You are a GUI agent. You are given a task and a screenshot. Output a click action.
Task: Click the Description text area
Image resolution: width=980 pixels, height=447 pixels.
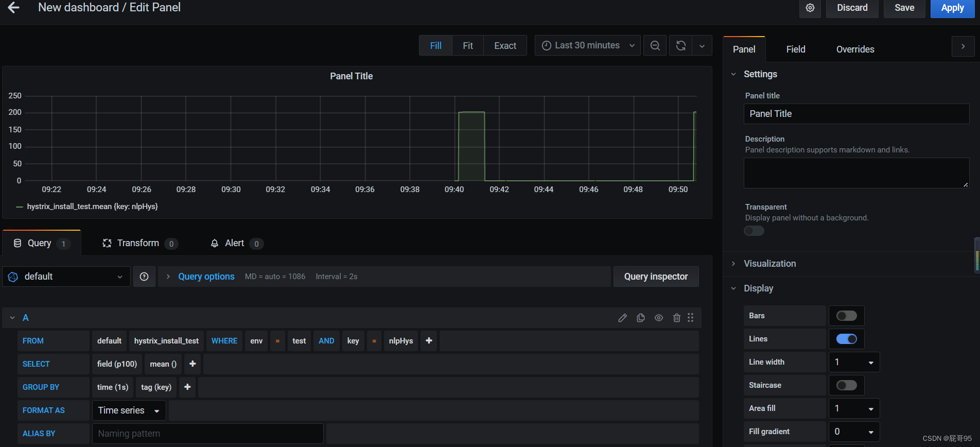point(856,173)
